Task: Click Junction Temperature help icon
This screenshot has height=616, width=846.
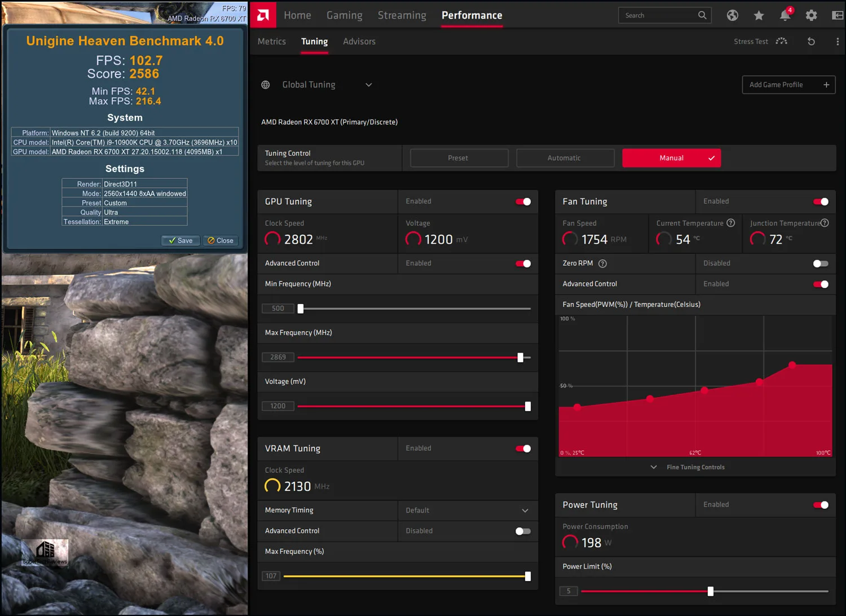Action: [825, 223]
